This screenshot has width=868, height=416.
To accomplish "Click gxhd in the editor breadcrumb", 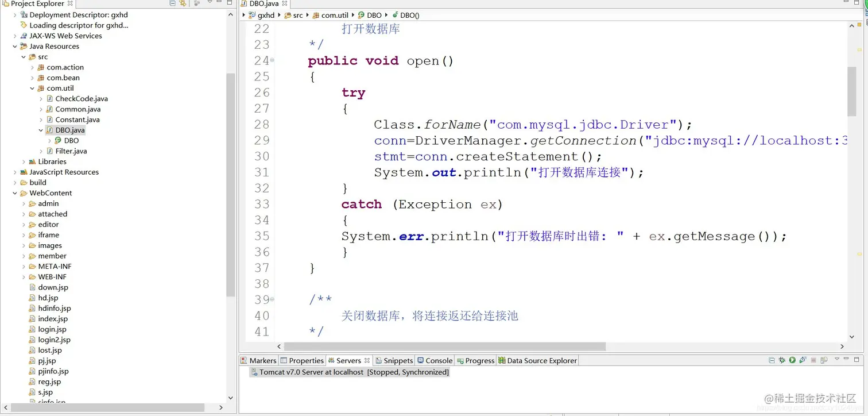I will click(x=266, y=16).
